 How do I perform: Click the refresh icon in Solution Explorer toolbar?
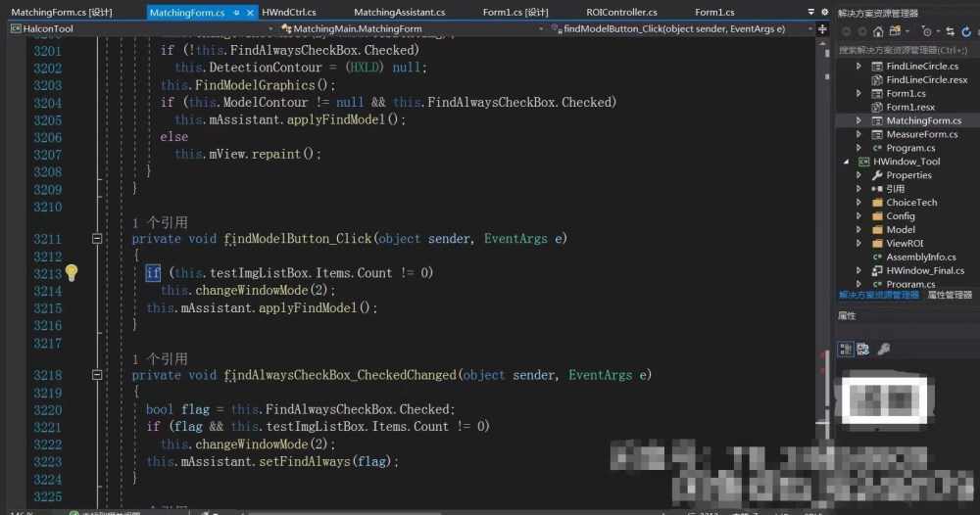coord(966,31)
